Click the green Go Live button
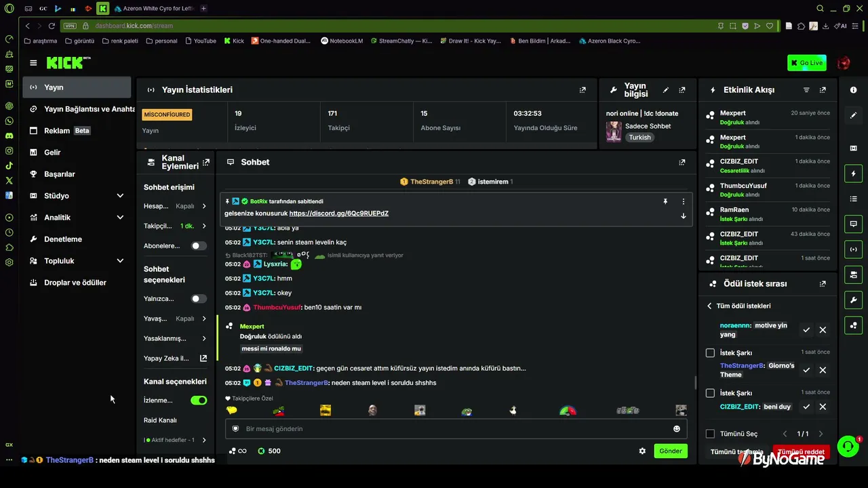868x488 pixels. pos(807,63)
